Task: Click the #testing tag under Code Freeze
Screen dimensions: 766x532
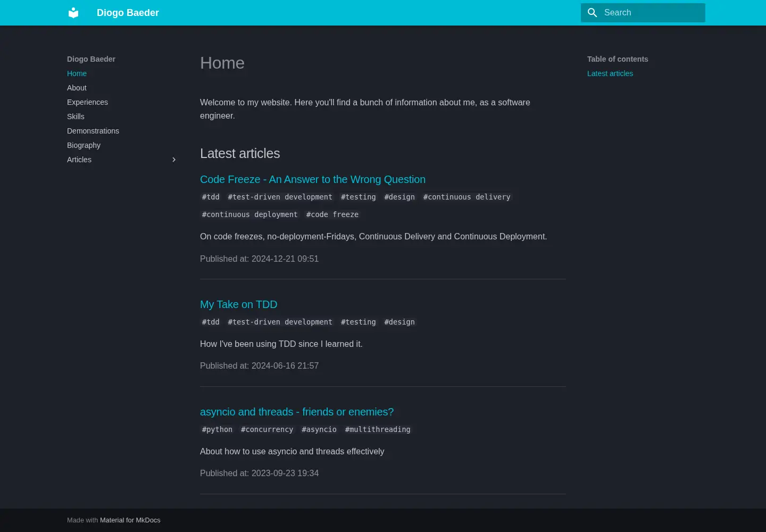Action: 359,197
